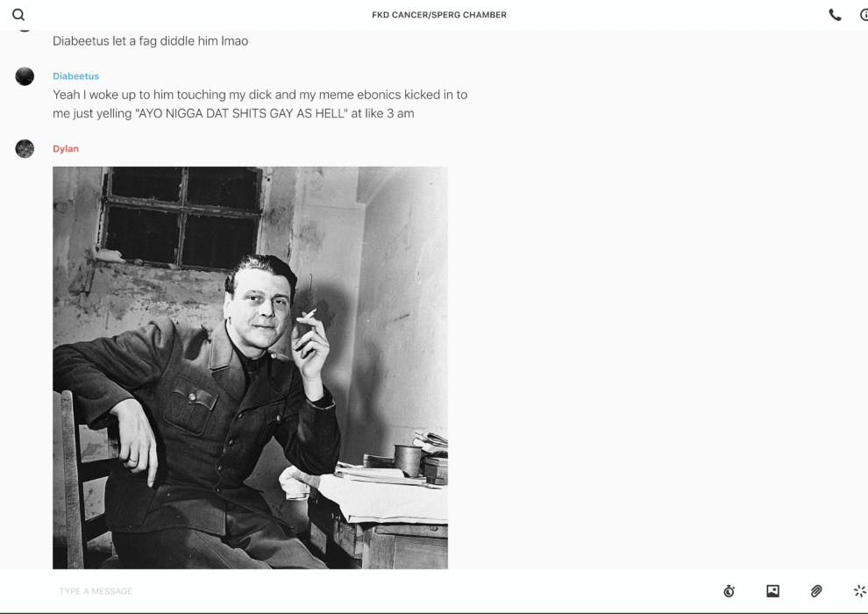The height and width of the screenshot is (614, 868).
Task: Select the 'woke up' message text by Diabeetus
Action: point(260,104)
